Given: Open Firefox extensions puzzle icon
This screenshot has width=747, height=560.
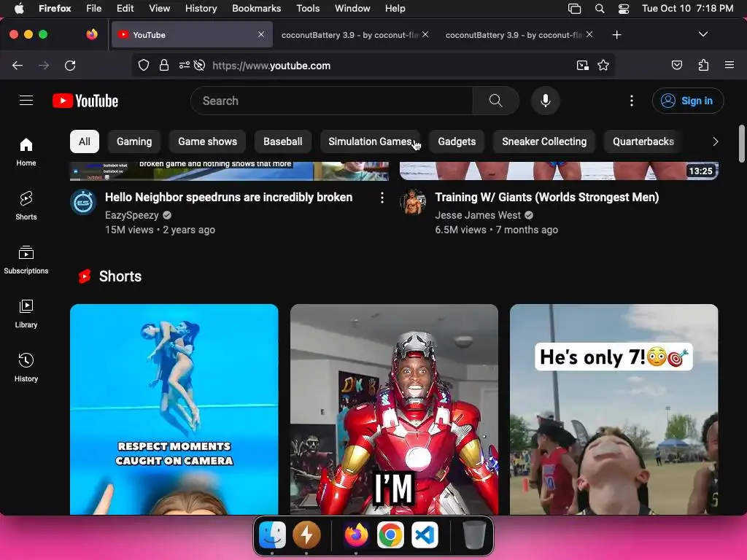Looking at the screenshot, I should 704,65.
